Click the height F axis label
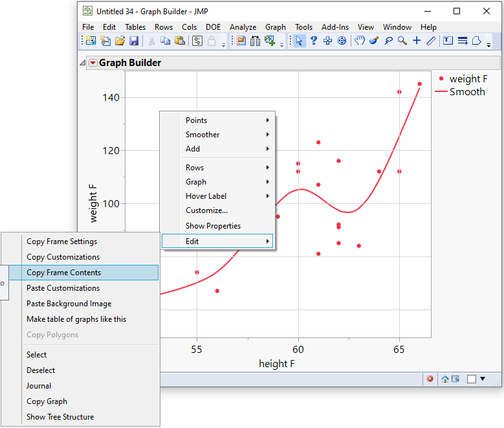Viewport: 504px width, 428px height. [x=277, y=364]
